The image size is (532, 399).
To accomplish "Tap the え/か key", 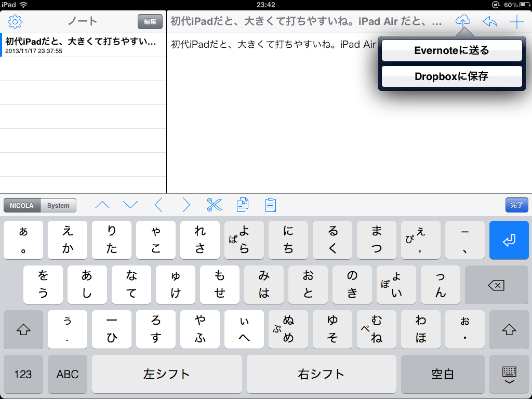I will (68, 240).
